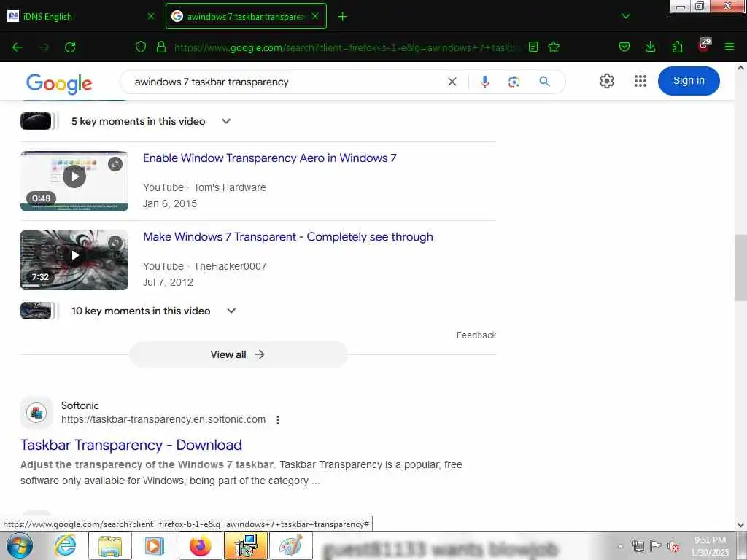Start voice search with microphone icon

485,82
